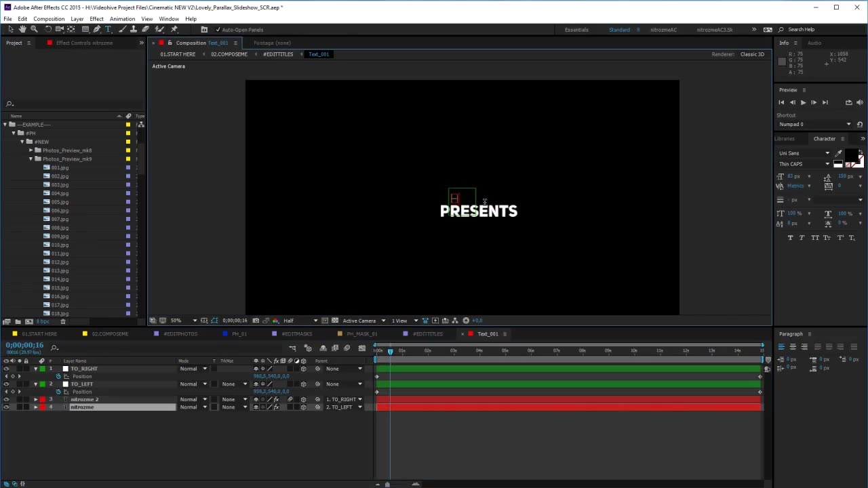
Task: Select the Pen tool
Action: tap(97, 29)
